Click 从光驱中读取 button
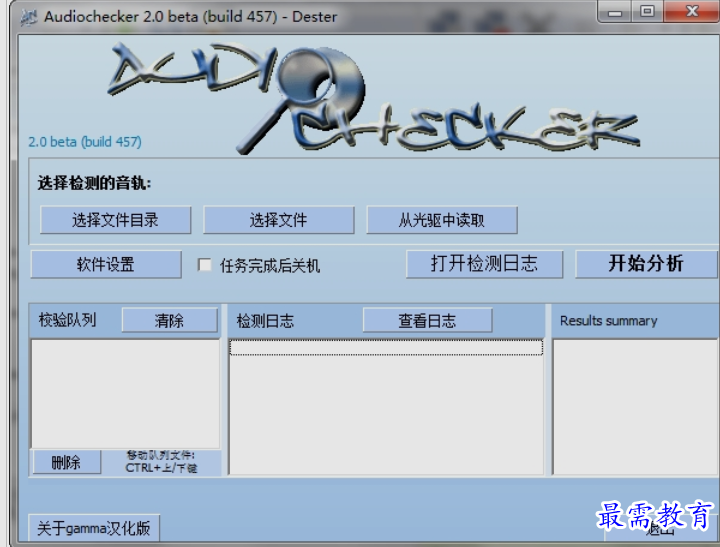The height and width of the screenshot is (547, 720). [442, 220]
